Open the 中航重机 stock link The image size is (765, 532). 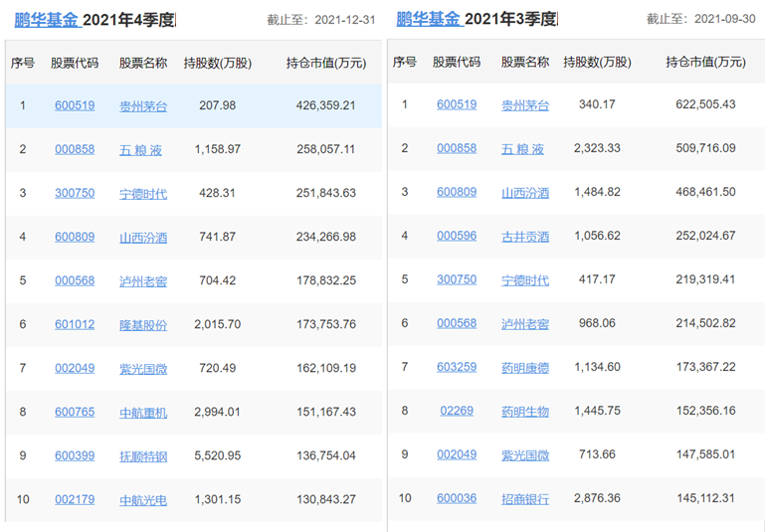[143, 412]
